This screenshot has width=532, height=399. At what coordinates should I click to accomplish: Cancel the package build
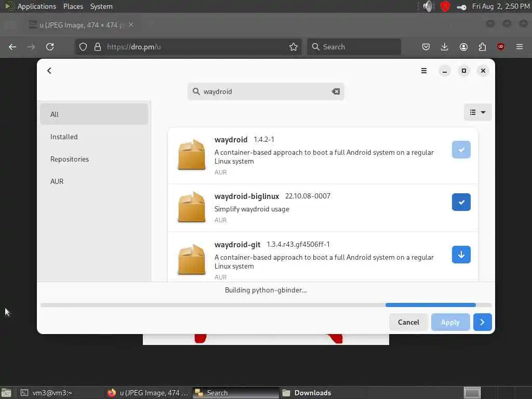tap(408, 322)
